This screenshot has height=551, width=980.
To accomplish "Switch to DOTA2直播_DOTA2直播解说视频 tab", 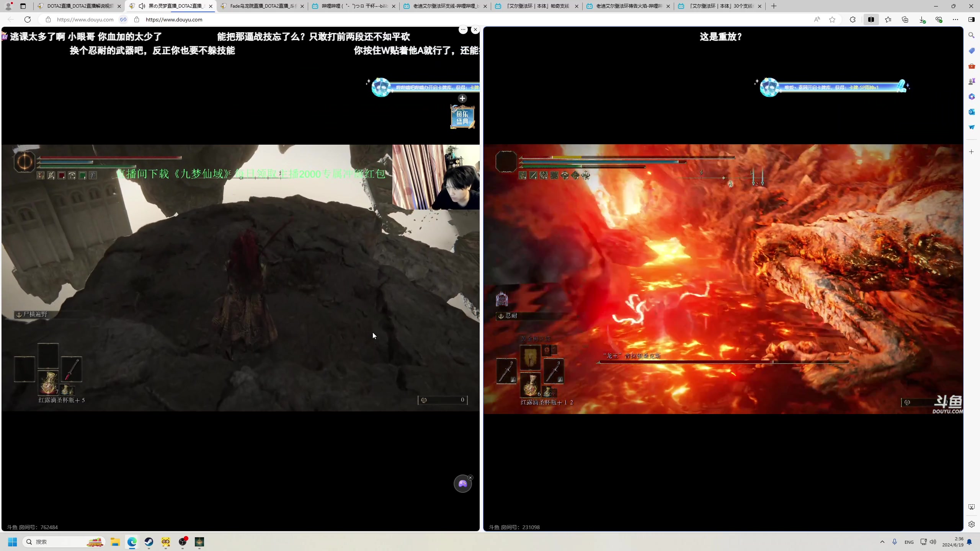I will pyautogui.click(x=80, y=6).
